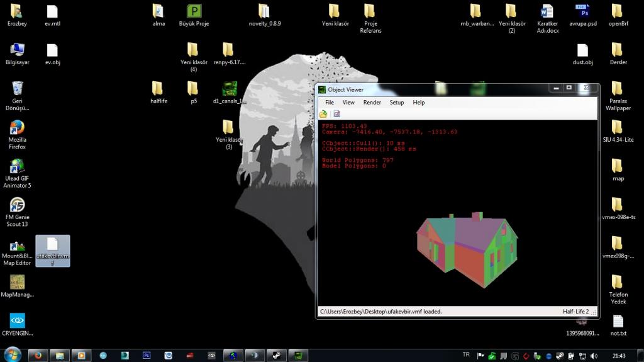Select the vmex098g folder

click(618, 247)
